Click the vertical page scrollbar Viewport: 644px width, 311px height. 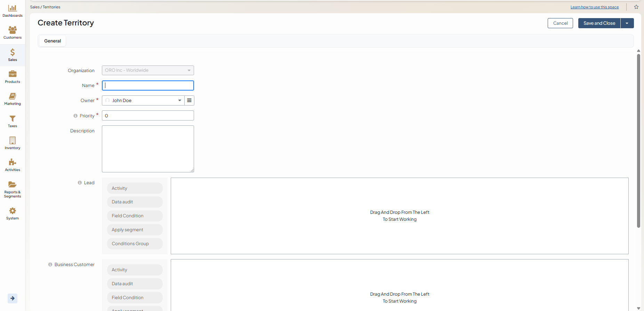coord(638,139)
